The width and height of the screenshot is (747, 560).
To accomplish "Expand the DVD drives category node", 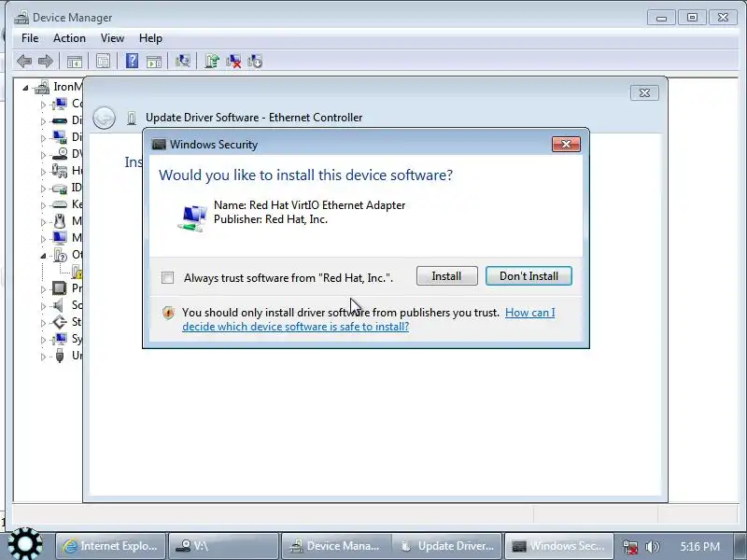I will 43,155.
